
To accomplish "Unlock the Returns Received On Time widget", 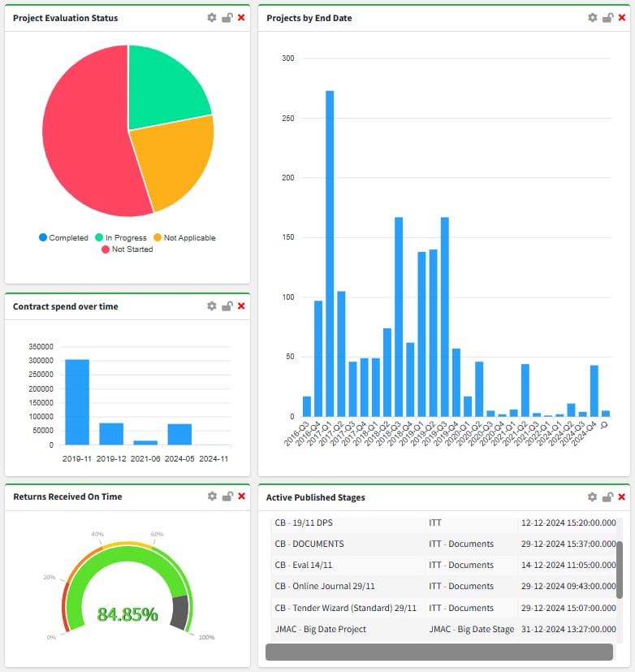I will click(x=227, y=496).
